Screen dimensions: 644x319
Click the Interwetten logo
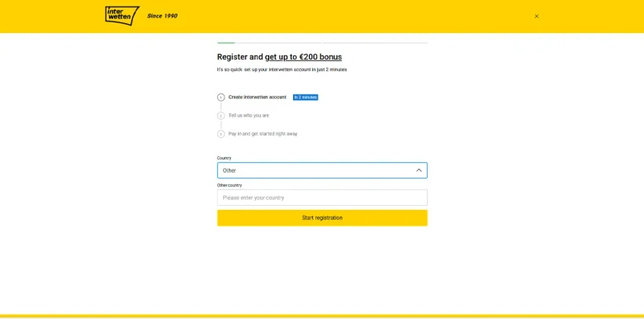[x=122, y=16]
